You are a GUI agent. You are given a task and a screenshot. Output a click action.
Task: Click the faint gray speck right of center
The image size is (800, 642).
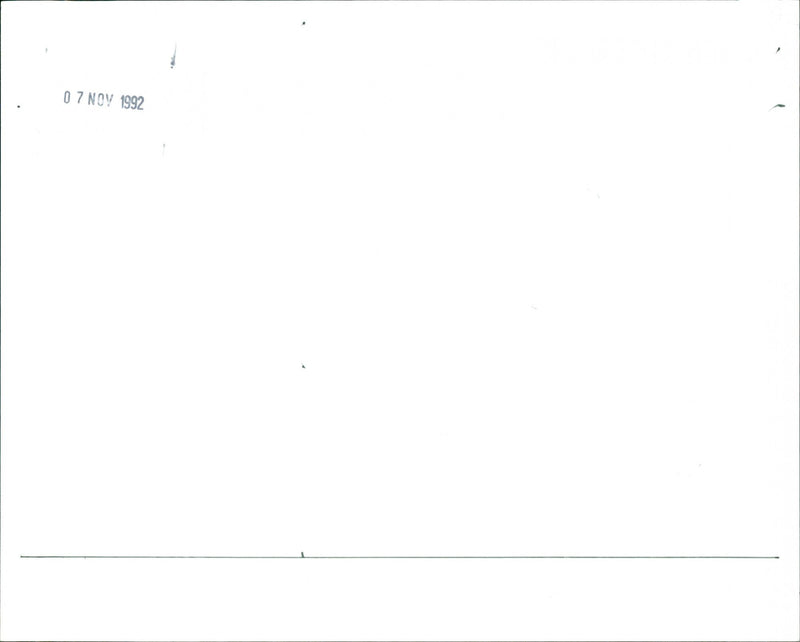point(534,308)
